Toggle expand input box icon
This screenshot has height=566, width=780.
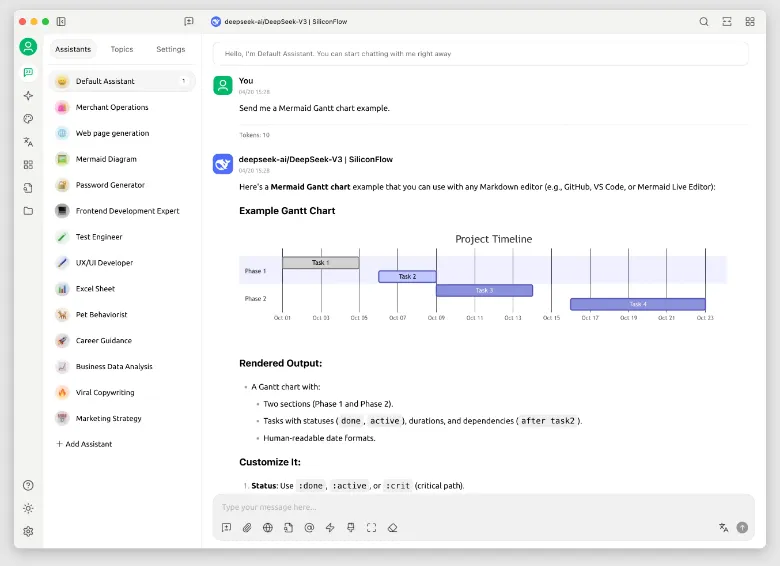pos(371,527)
